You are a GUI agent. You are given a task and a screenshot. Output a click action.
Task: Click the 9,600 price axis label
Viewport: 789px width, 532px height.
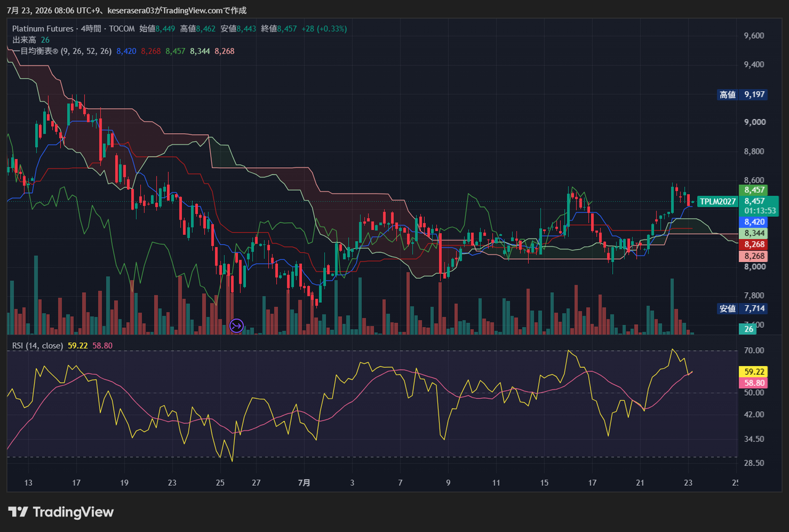coord(754,36)
